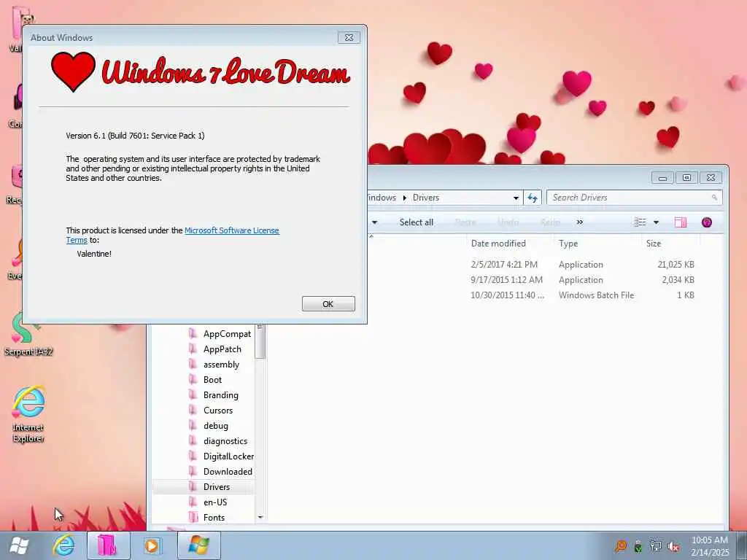Select AppPatch folder in tree
The width and height of the screenshot is (747, 560).
tap(222, 349)
